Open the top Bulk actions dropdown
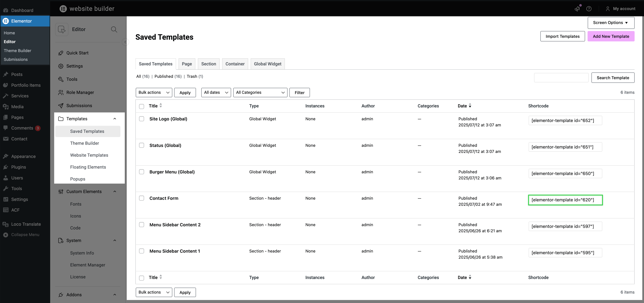644x303 pixels. pos(154,93)
